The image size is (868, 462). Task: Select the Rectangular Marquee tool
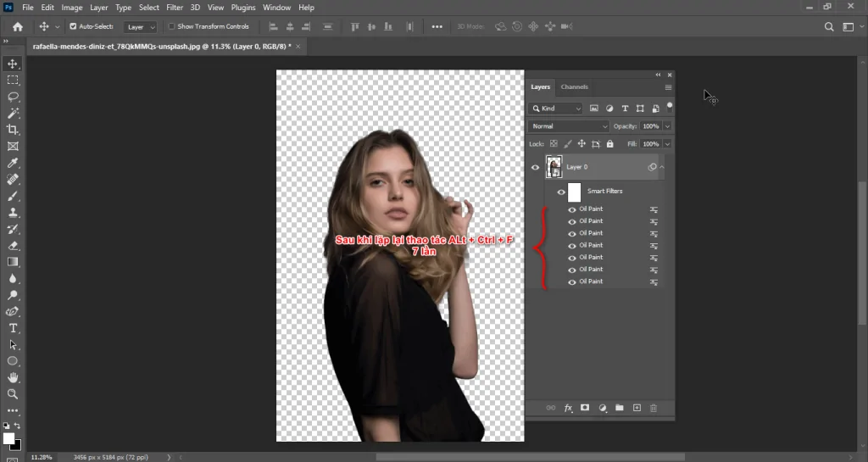(13, 81)
